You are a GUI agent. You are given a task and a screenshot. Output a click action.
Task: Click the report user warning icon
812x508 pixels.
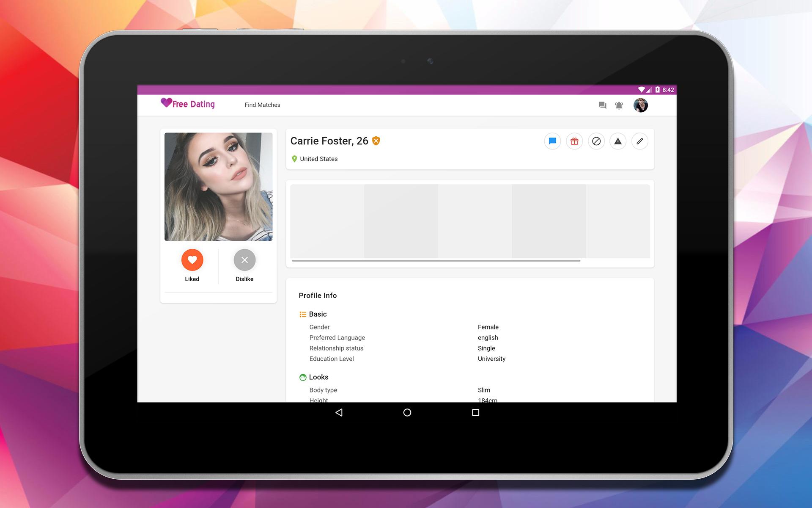(618, 141)
